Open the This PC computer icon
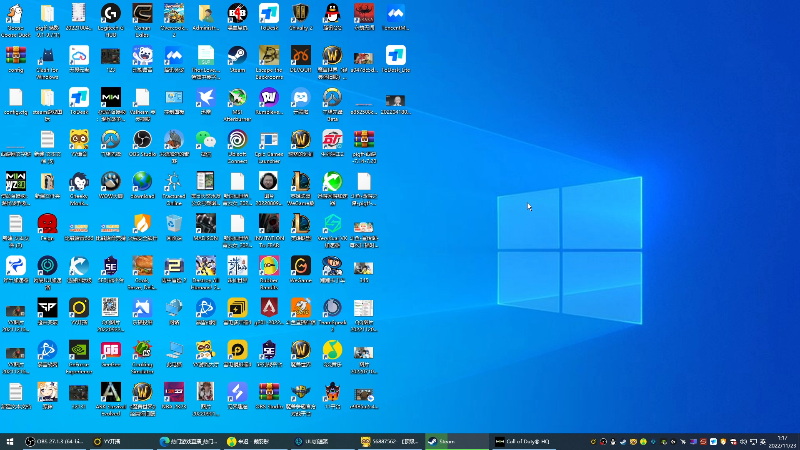Viewport: 800px width, 450px height. [x=174, y=354]
